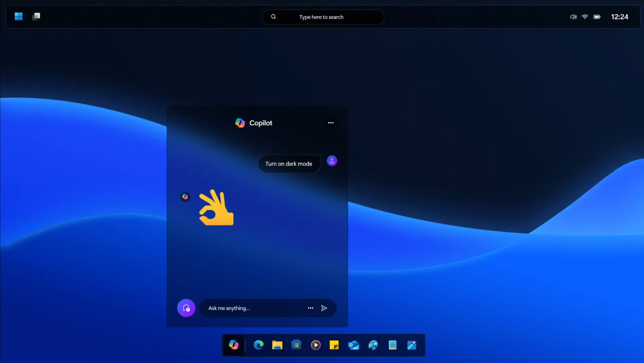This screenshot has height=363, width=644.
Task: Launch Microsoft Store from dock
Action: [x=296, y=345]
